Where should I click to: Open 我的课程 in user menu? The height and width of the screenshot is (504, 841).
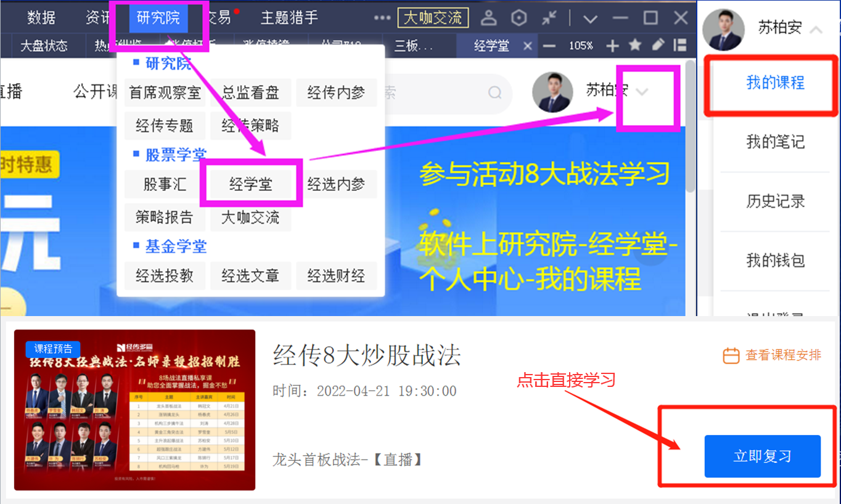click(x=775, y=83)
